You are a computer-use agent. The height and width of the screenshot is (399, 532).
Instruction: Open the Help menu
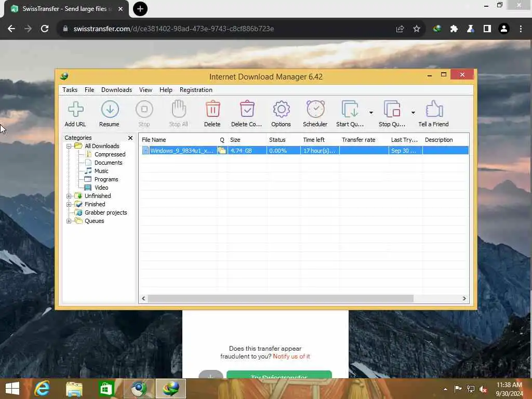coord(166,90)
